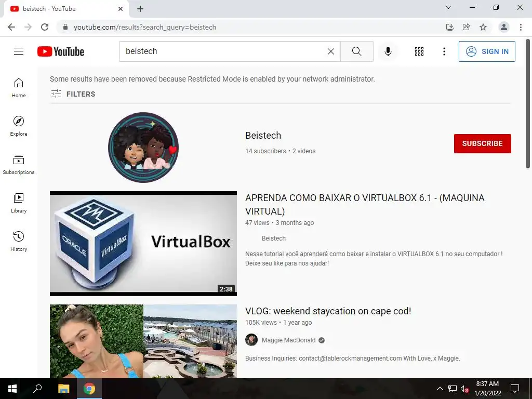Open a new browser tab with plus
The width and height of the screenshot is (532, 399).
click(140, 9)
